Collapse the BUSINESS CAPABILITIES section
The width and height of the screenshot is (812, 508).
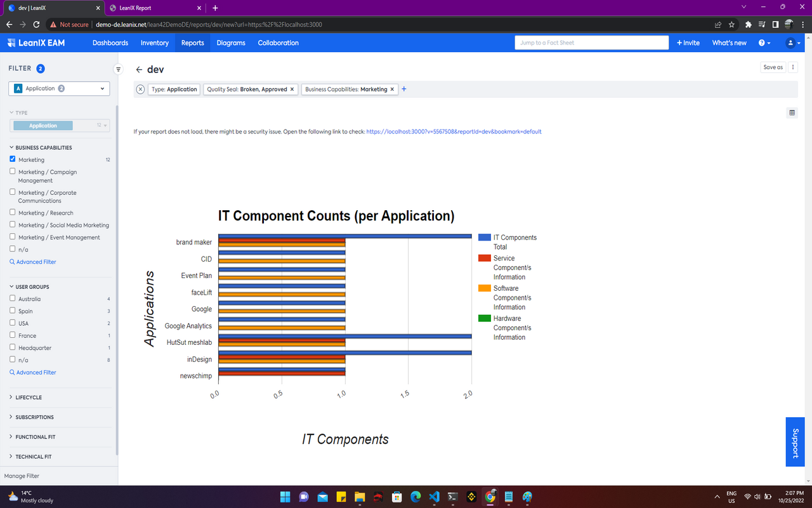pos(41,147)
